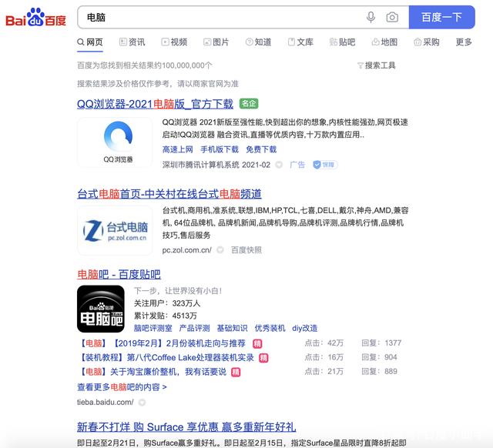Open the 图片 tab

tap(216, 42)
